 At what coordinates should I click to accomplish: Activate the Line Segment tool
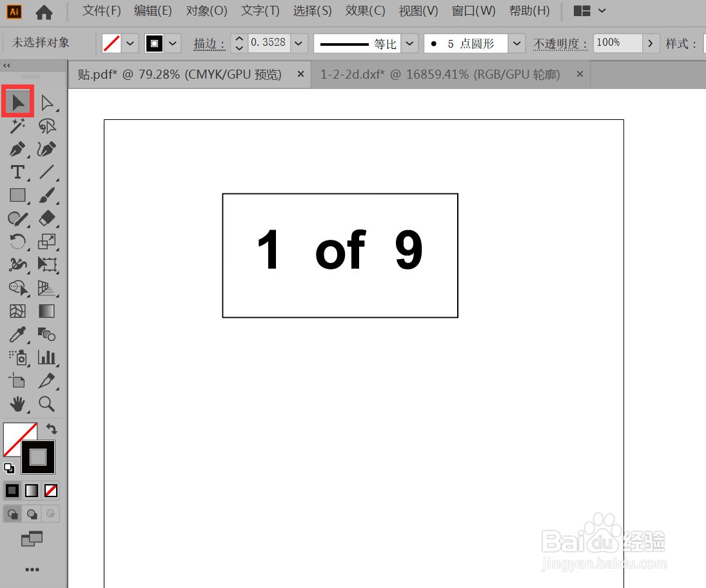click(47, 172)
